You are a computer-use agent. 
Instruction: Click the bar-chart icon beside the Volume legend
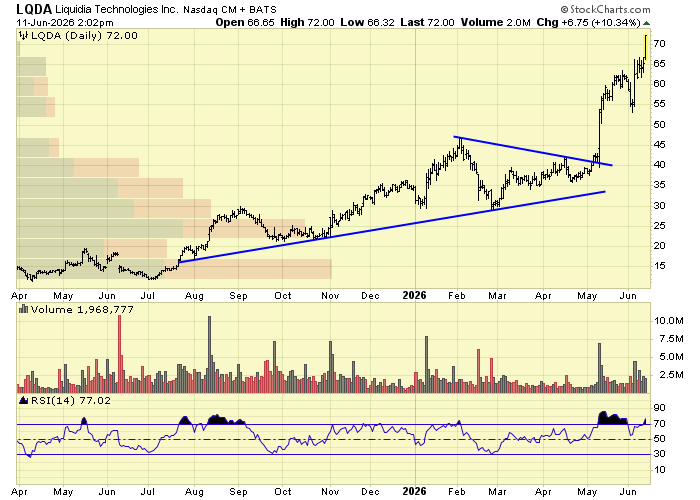click(24, 309)
